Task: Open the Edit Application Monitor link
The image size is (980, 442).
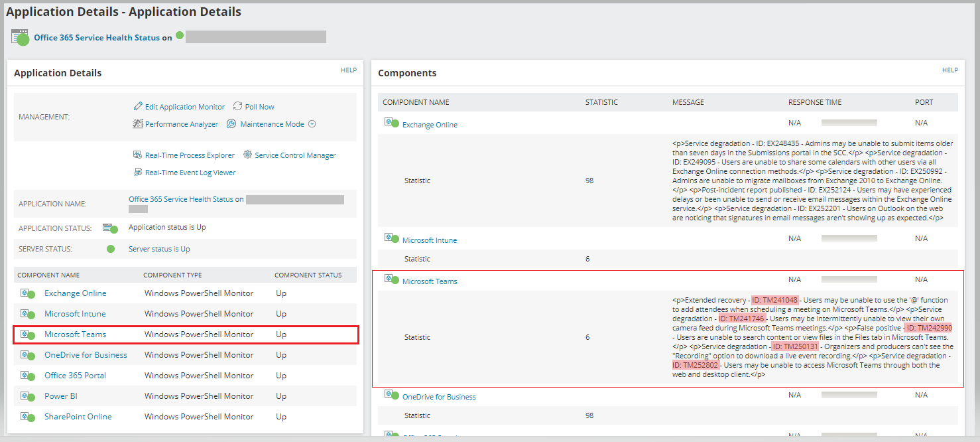Action: tap(185, 107)
